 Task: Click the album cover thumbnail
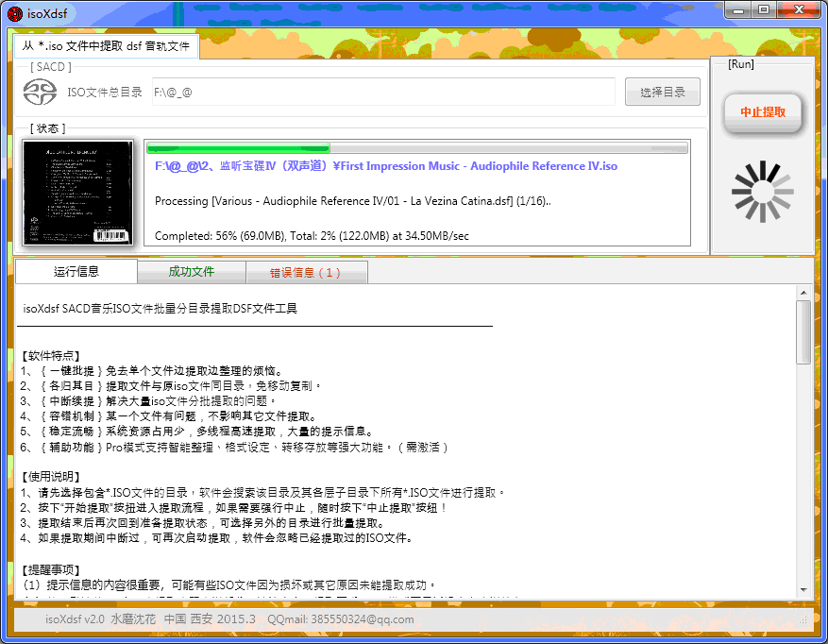[x=78, y=193]
